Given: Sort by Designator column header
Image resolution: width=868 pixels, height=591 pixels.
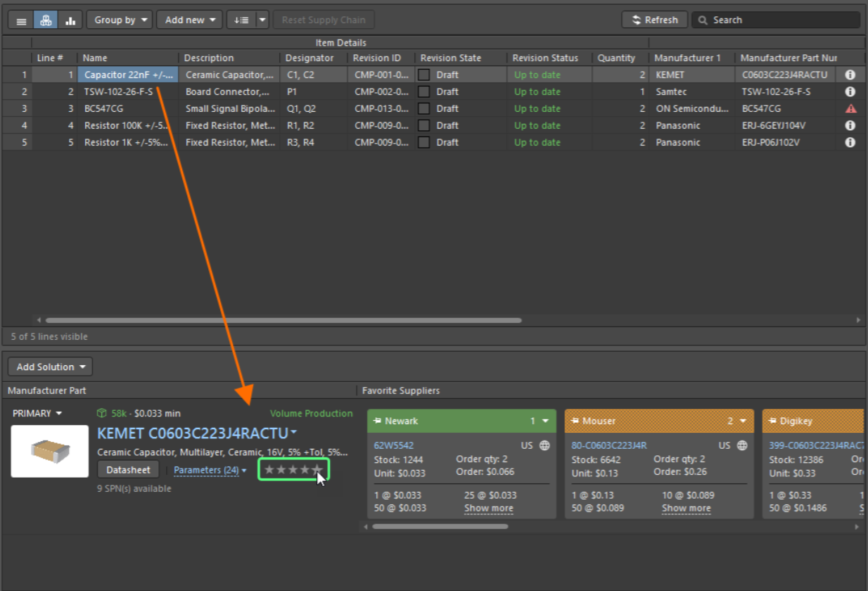Looking at the screenshot, I should point(314,58).
